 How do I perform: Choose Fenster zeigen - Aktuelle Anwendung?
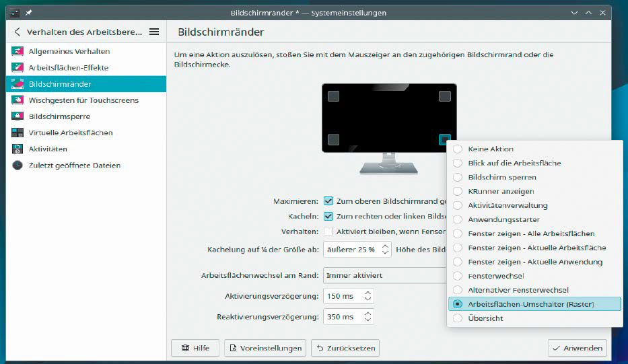coord(534,262)
